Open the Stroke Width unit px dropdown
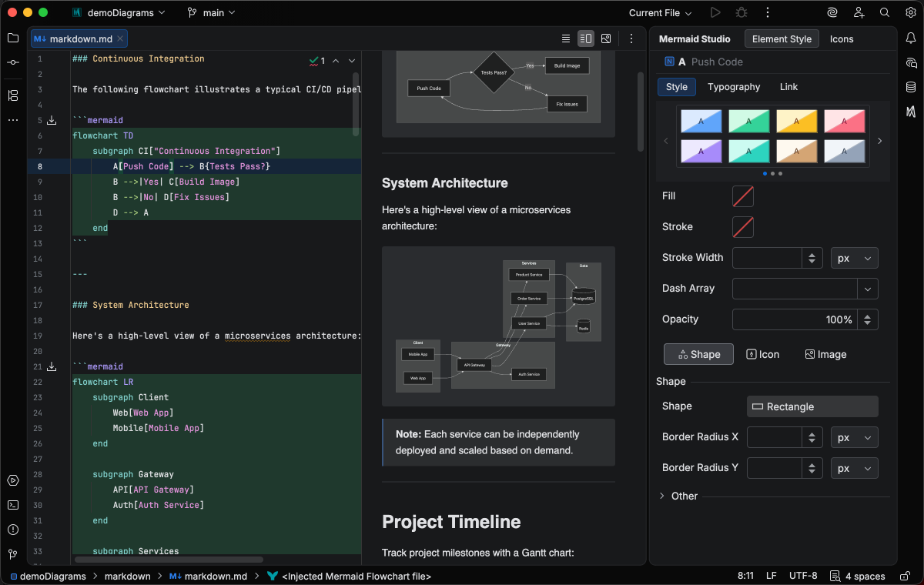924x585 pixels. (855, 258)
